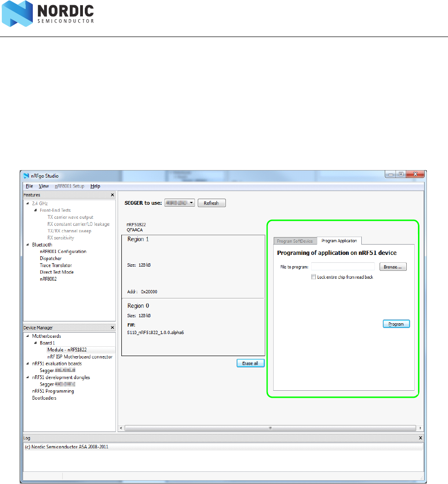This screenshot has width=448, height=484.
Task: Click the horizontal scrollbar thumb
Action: [x=270, y=428]
